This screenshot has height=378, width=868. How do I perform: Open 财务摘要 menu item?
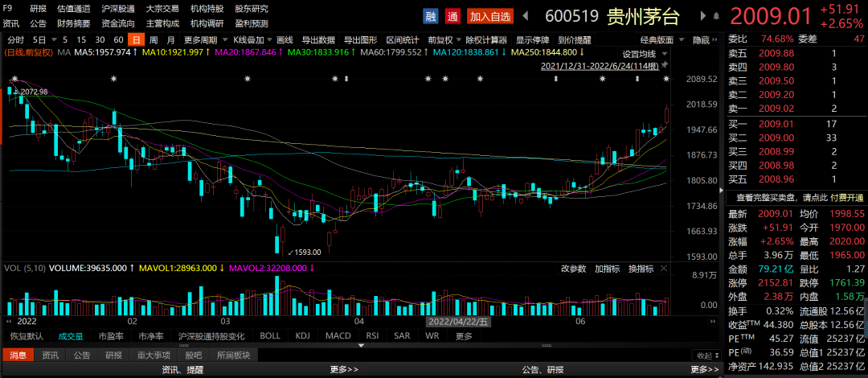pos(74,23)
